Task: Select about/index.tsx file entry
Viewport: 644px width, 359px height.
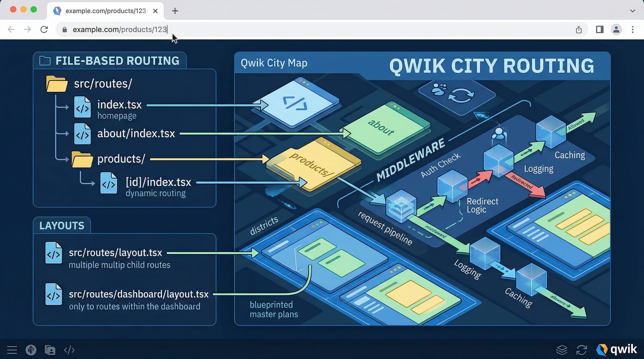Action: click(x=136, y=133)
